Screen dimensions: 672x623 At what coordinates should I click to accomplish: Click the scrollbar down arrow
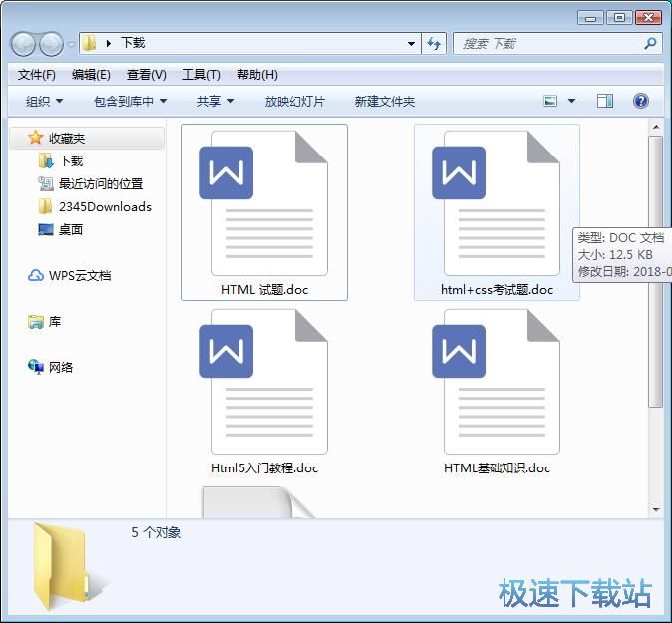pyautogui.click(x=656, y=510)
